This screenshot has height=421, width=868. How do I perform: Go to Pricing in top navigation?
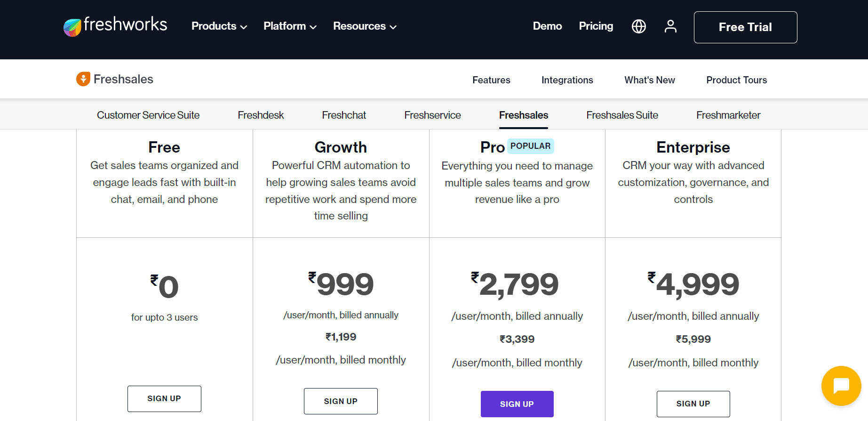pos(596,26)
